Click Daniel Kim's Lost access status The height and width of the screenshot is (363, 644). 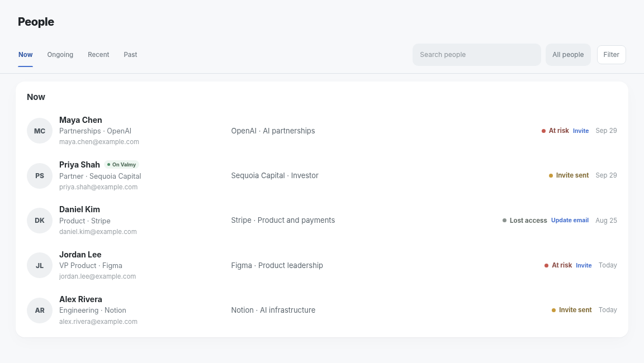click(x=524, y=220)
